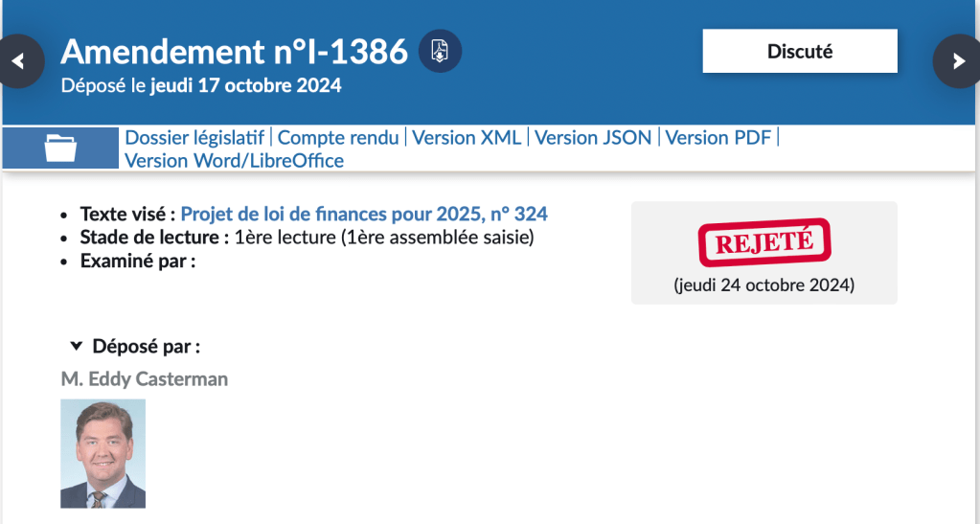
Task: Open the folder icon in the blue bar
Action: pos(62,148)
